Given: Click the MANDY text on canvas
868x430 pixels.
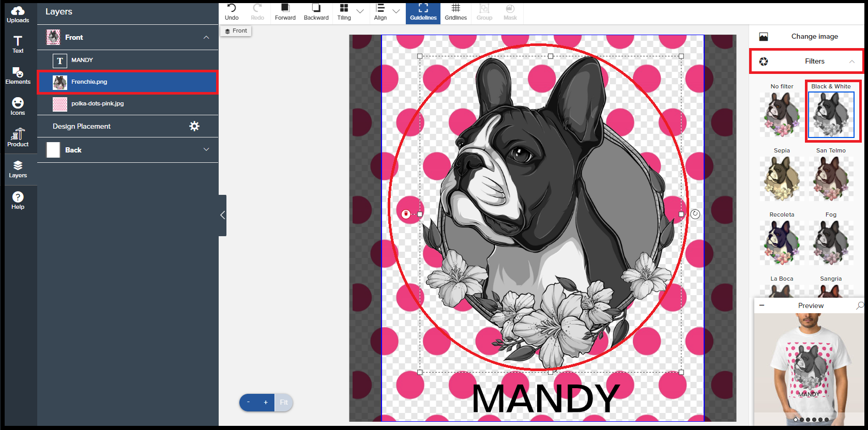Looking at the screenshot, I should point(545,398).
